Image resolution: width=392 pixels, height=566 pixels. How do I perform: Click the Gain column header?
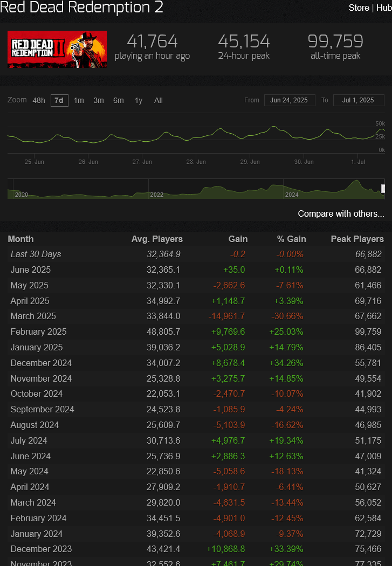pyautogui.click(x=238, y=239)
